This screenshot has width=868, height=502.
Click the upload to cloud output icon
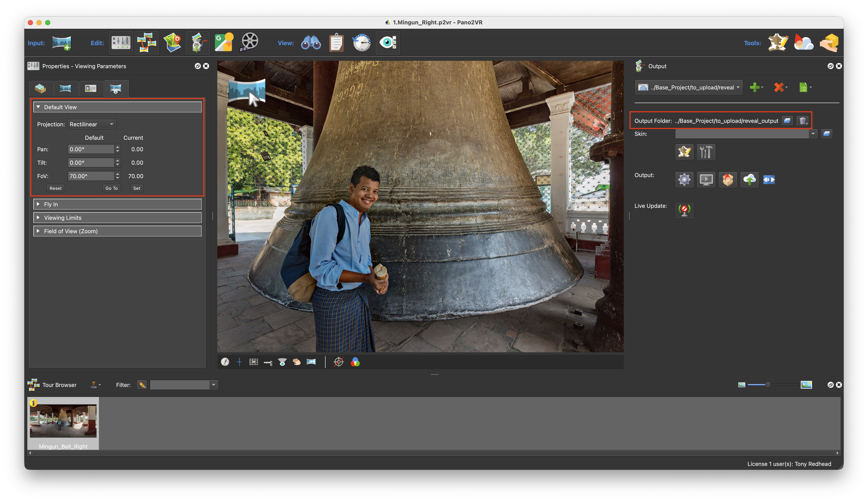pos(749,179)
